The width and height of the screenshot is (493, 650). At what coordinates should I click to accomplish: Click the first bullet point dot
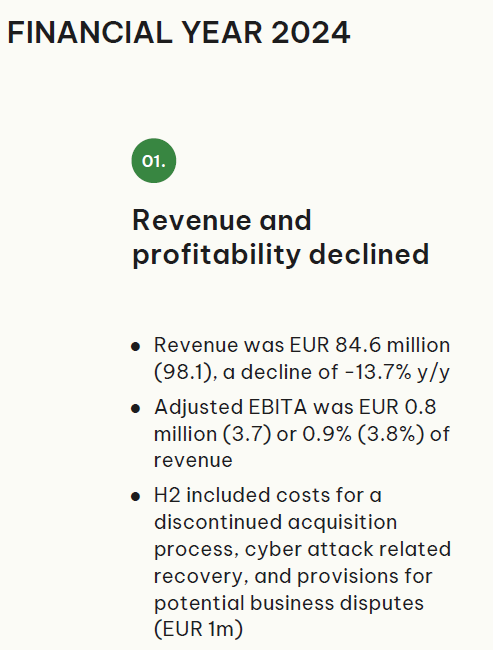coord(136,346)
